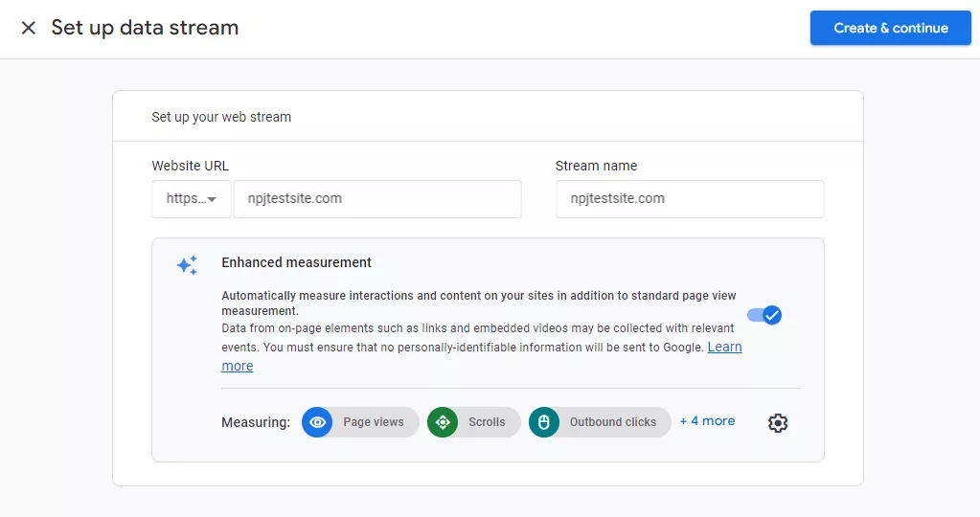Expand the + 4 more measurements
This screenshot has height=517, width=980.
tap(708, 421)
